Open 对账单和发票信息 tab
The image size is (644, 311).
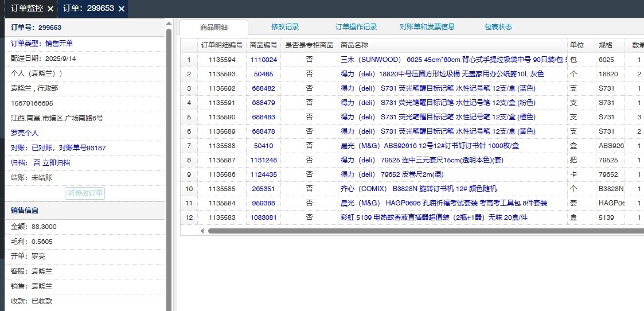pyautogui.click(x=427, y=27)
